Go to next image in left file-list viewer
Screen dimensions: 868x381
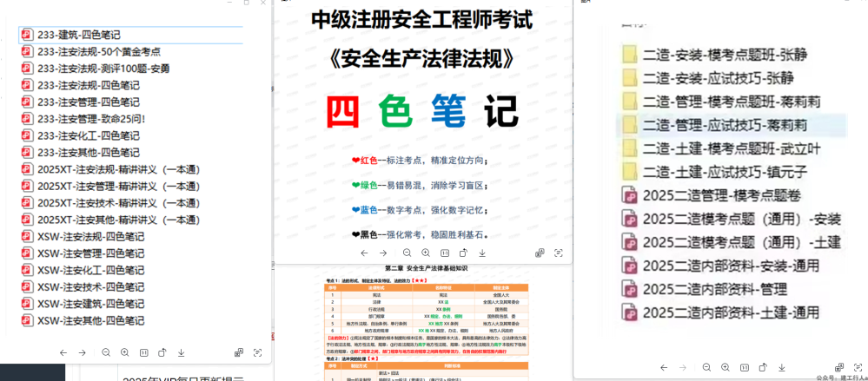pyautogui.click(x=83, y=352)
